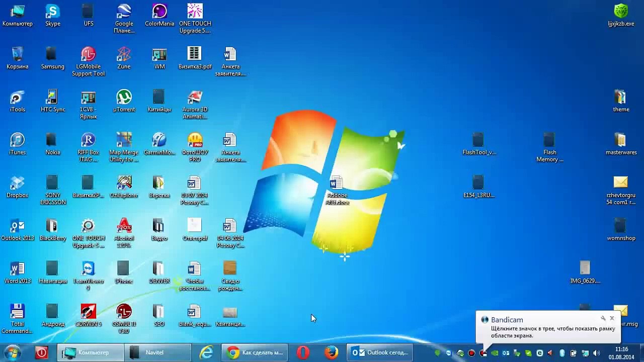644x362 pixels.
Task: Switch to the Chrome window on taskbar
Action: [x=255, y=352]
